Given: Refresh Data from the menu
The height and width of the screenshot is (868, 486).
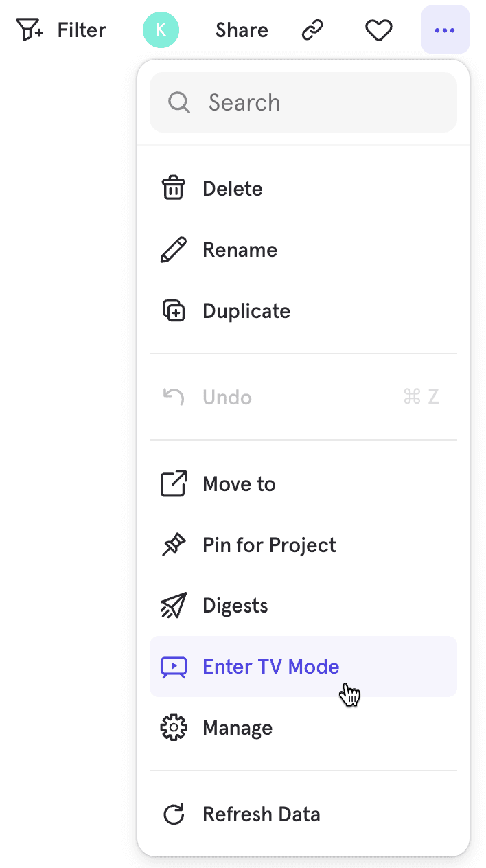Looking at the screenshot, I should click(261, 814).
